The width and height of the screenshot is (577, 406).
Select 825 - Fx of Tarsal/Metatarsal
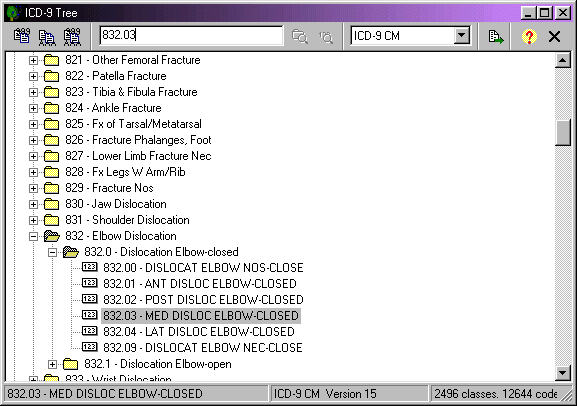coord(133,124)
